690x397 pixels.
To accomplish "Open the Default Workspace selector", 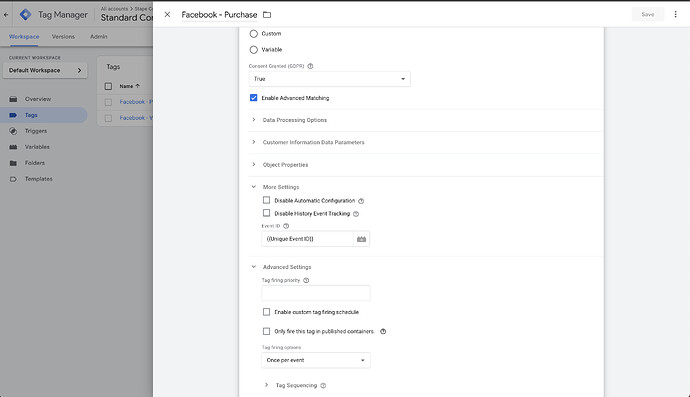I will (45, 70).
